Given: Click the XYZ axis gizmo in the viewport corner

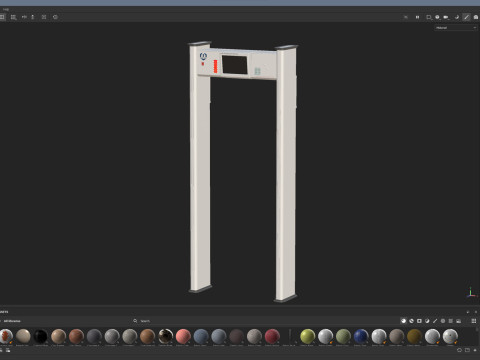Looking at the screenshot, I should point(471,293).
